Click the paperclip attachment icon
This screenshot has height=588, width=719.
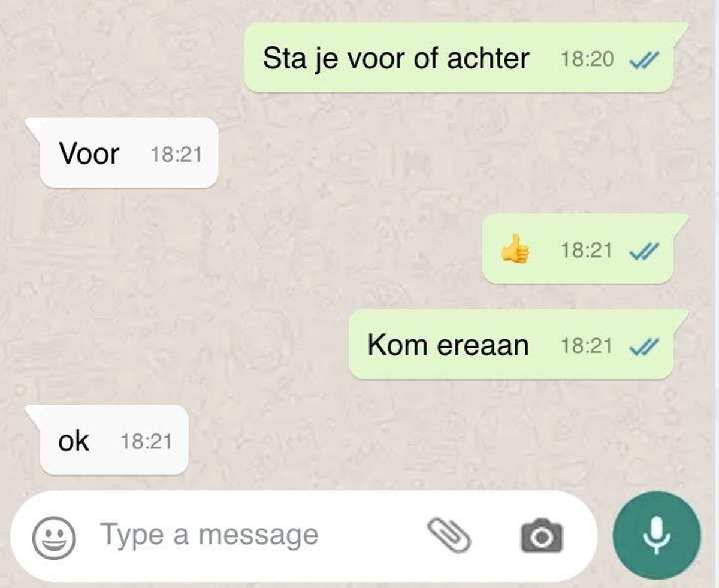pos(448,535)
